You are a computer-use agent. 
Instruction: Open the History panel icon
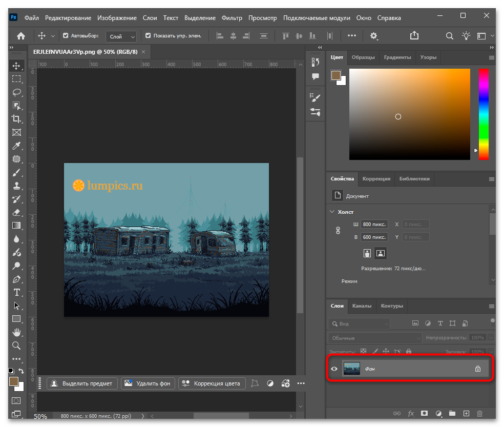pos(316,62)
